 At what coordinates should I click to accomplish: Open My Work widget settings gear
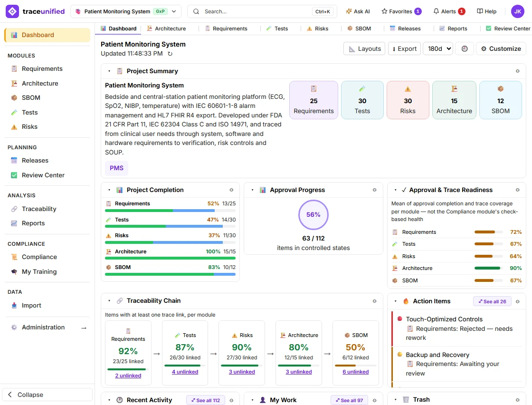(x=375, y=400)
